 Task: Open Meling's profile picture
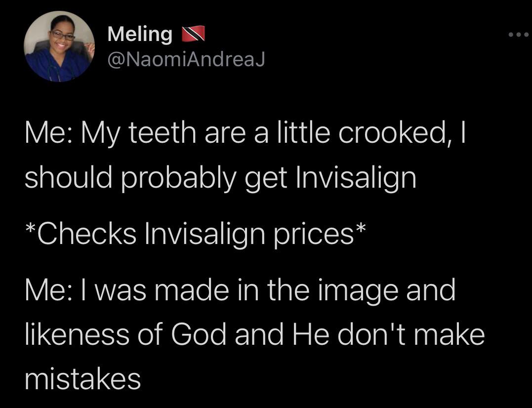(x=59, y=46)
